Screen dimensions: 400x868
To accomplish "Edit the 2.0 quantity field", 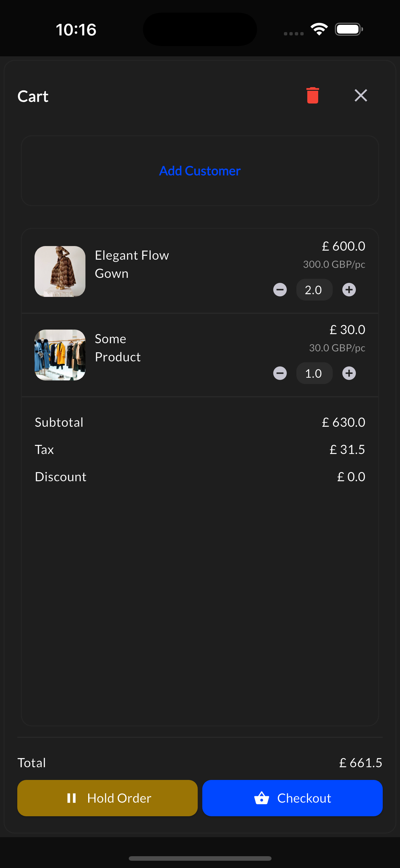I will (x=314, y=290).
